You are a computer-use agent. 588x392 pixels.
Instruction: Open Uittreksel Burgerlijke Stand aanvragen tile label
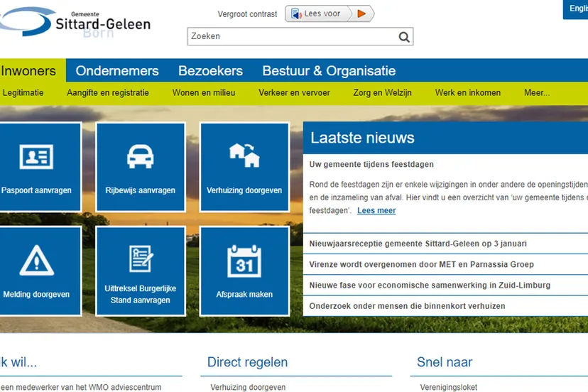coord(140,294)
